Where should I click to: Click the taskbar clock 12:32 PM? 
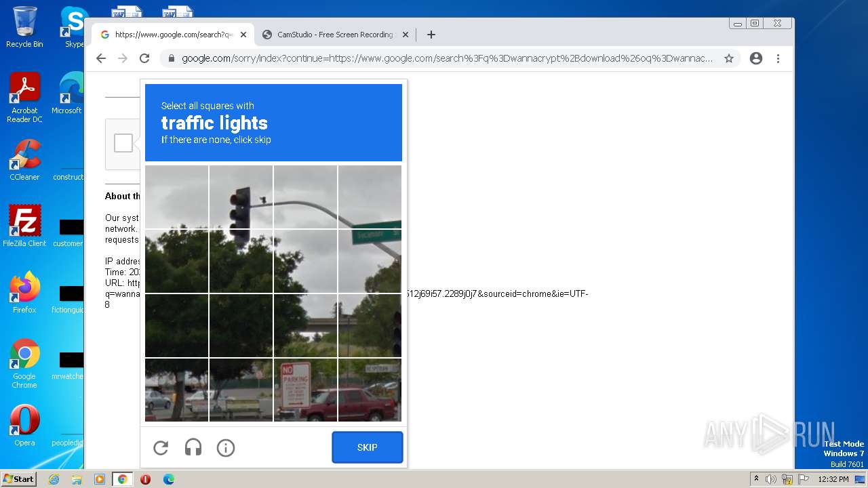(833, 479)
